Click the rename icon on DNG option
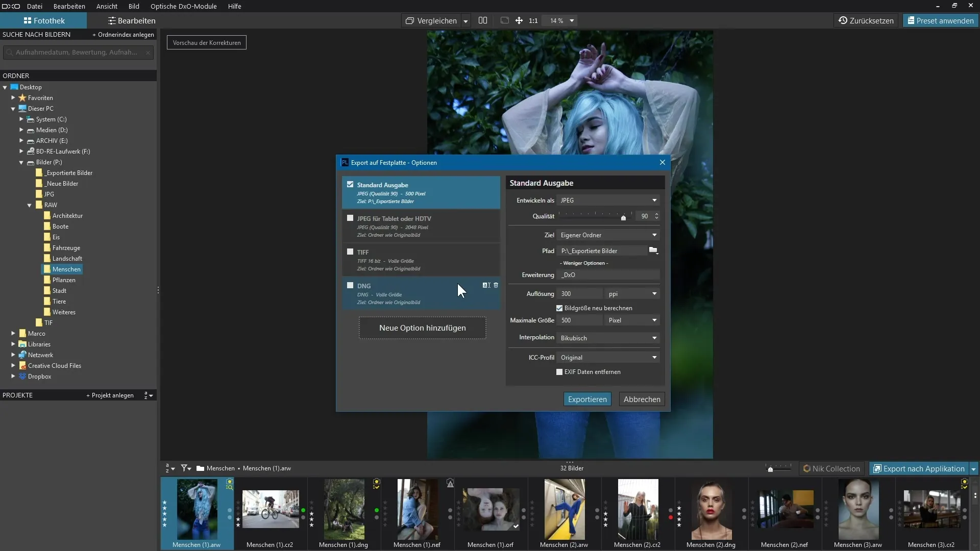Viewport: 980px width, 551px height. (486, 285)
